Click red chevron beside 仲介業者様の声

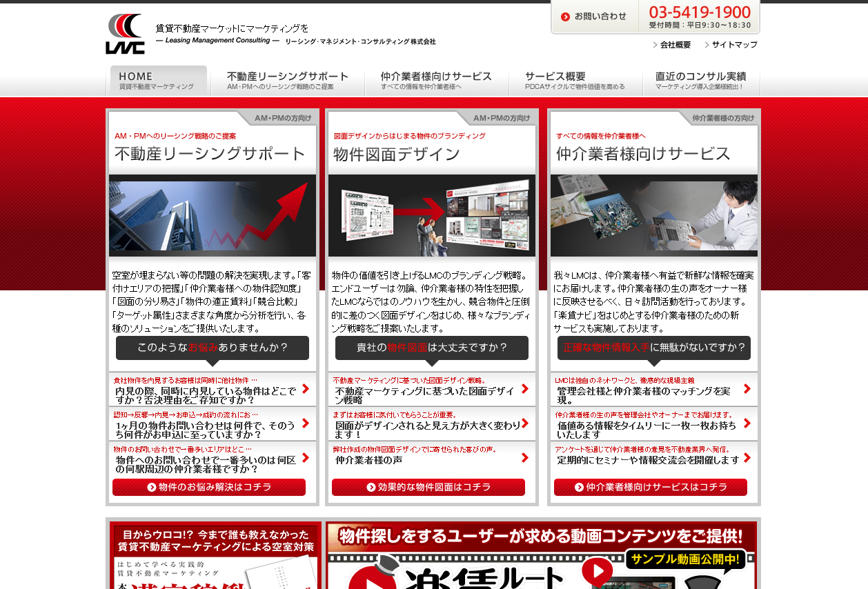coord(525,458)
